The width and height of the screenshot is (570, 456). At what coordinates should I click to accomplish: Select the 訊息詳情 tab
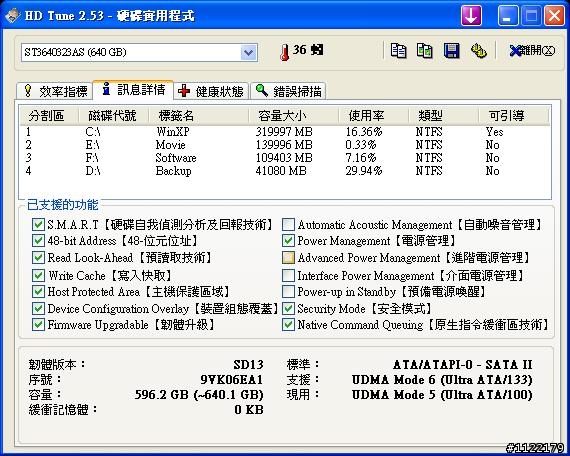click(x=133, y=89)
